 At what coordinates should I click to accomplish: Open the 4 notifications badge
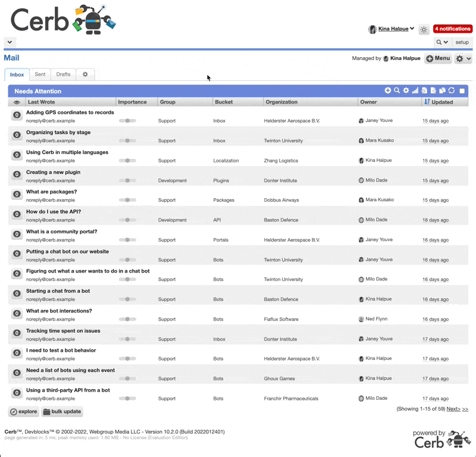point(453,29)
